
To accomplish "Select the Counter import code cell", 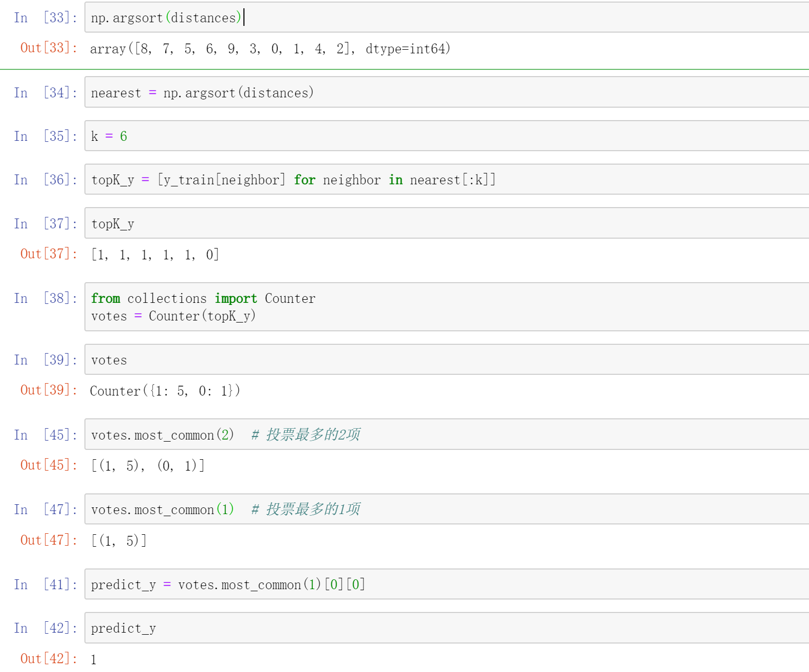I will click(x=445, y=307).
